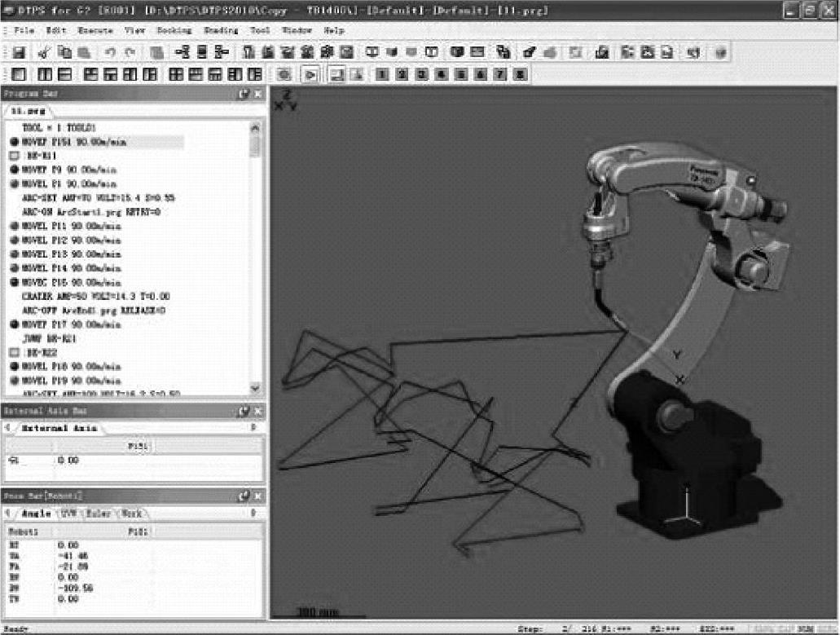Click the numbered view button 5
Image resolution: width=840 pixels, height=635 pixels.
click(x=460, y=74)
